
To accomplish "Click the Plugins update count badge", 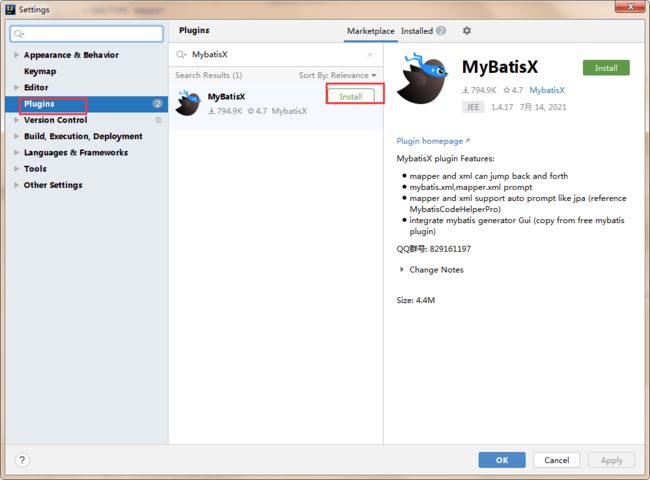I will click(157, 104).
